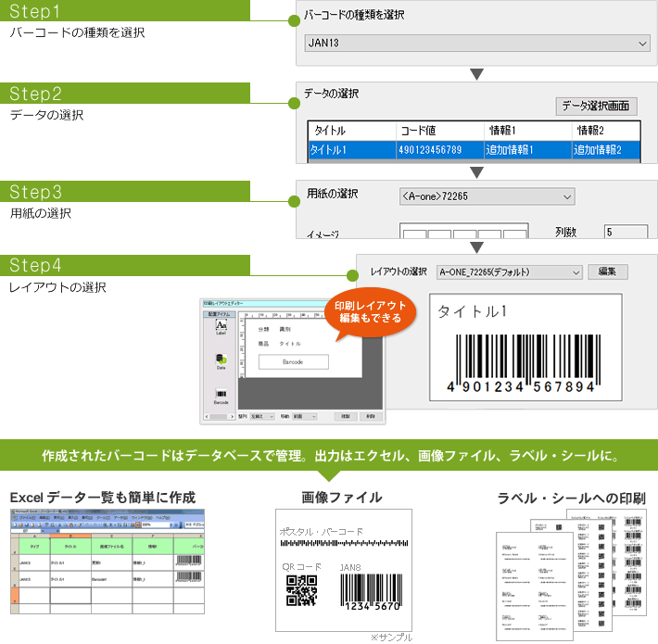Click the front label sheet thumbnail
Screen dimensions: 658x644
tap(535, 587)
